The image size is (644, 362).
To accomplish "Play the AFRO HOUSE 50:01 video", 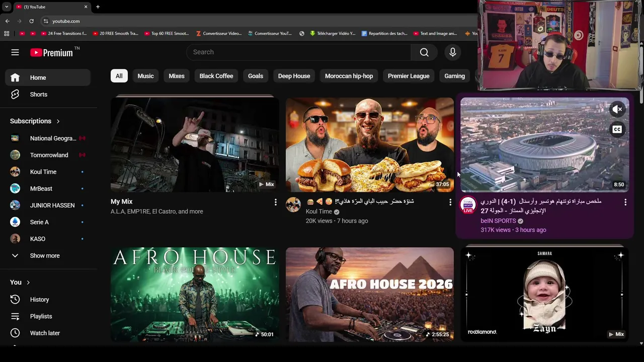I will (195, 295).
